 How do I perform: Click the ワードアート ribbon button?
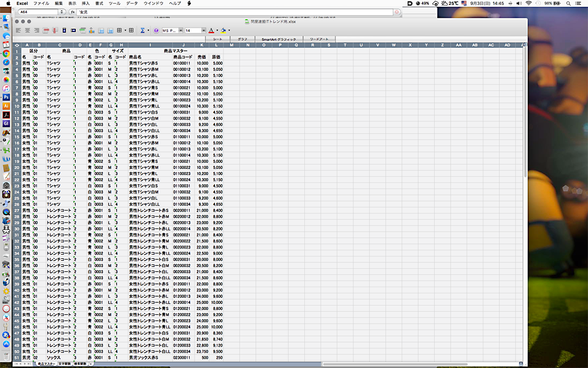pos(319,39)
